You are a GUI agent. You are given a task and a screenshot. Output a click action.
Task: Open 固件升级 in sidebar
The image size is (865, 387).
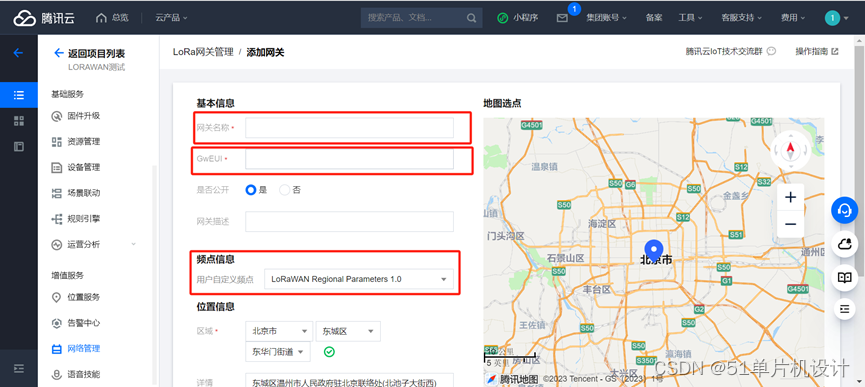83,116
